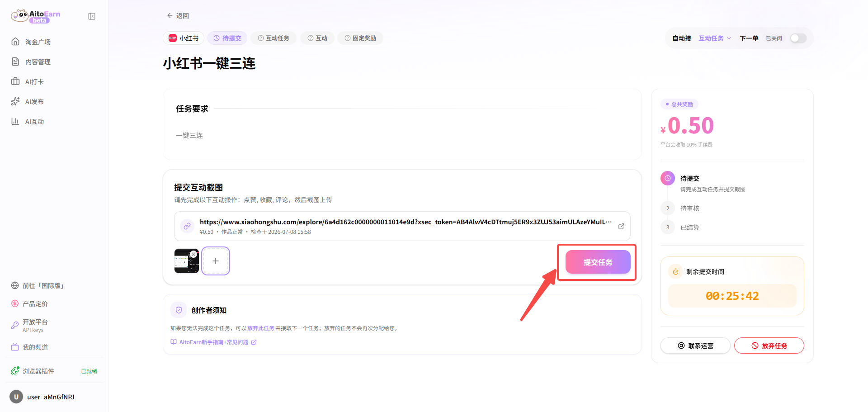Click the 固定奖励 tag chip

pyautogui.click(x=360, y=38)
